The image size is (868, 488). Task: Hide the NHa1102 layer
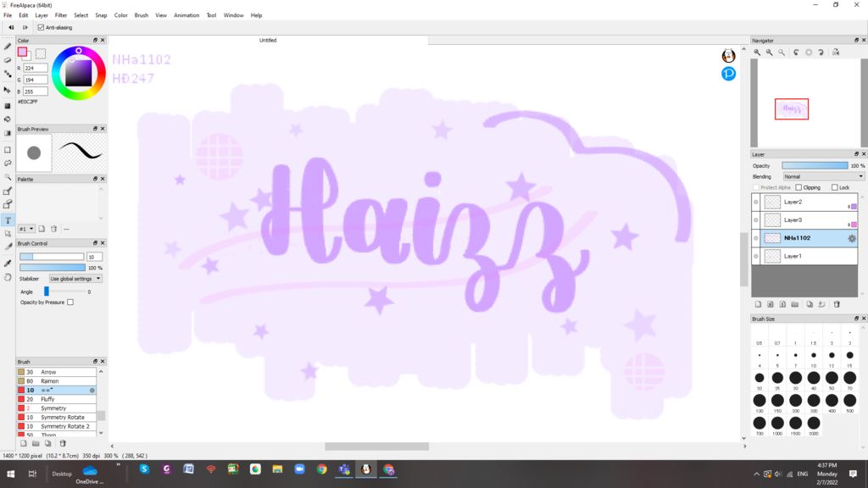coord(756,238)
